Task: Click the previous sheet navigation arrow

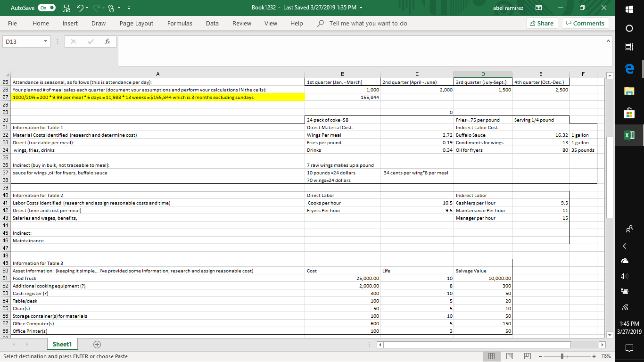Action: pos(13,345)
